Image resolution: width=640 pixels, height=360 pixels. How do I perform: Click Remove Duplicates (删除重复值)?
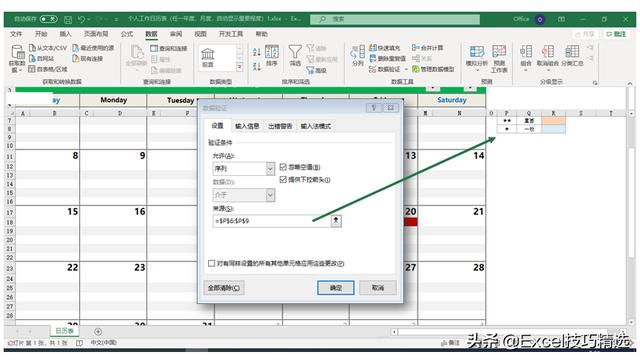387,59
